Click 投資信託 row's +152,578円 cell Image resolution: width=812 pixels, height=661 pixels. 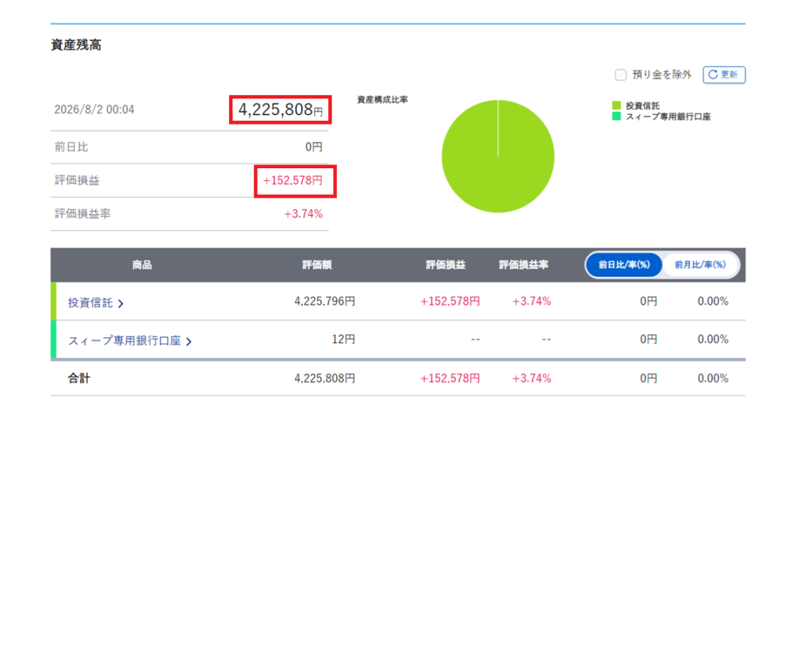click(x=450, y=302)
